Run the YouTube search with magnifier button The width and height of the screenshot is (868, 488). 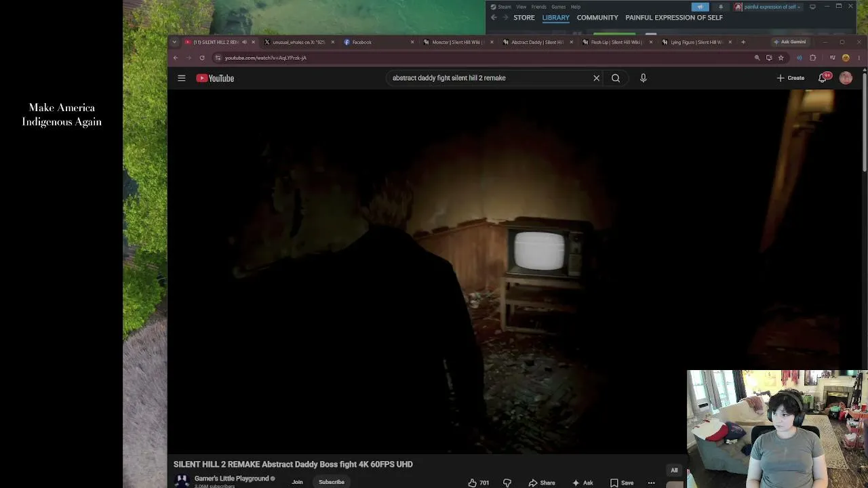point(616,78)
